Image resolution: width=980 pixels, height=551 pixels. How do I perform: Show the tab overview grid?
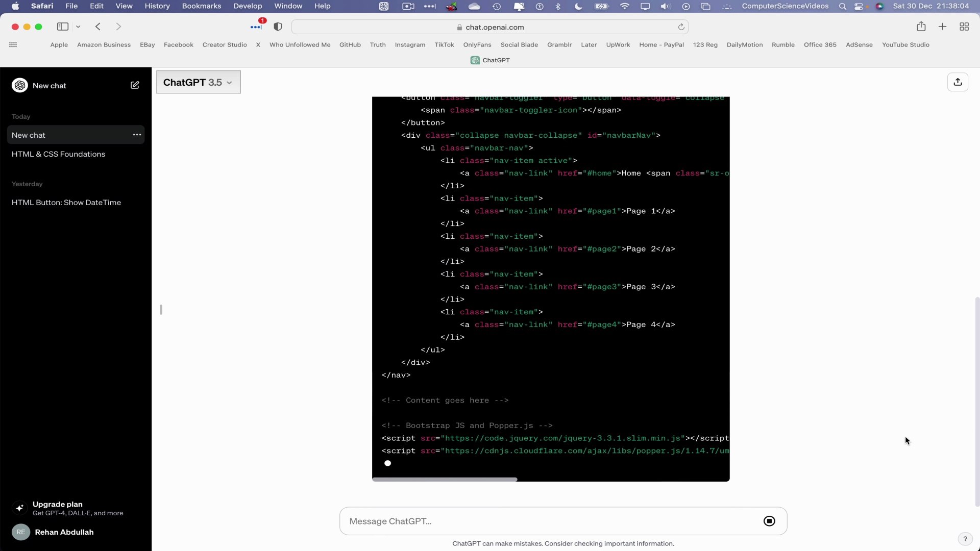(964, 27)
